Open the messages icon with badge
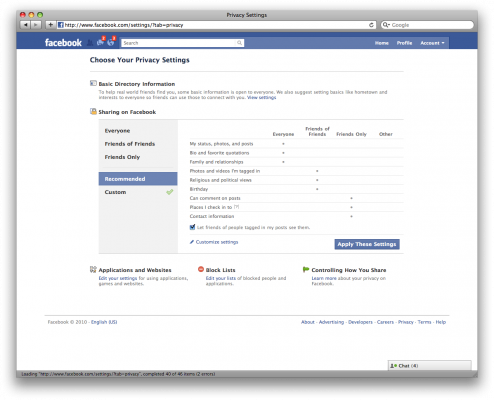The height and width of the screenshot is (400, 494). 100,42
